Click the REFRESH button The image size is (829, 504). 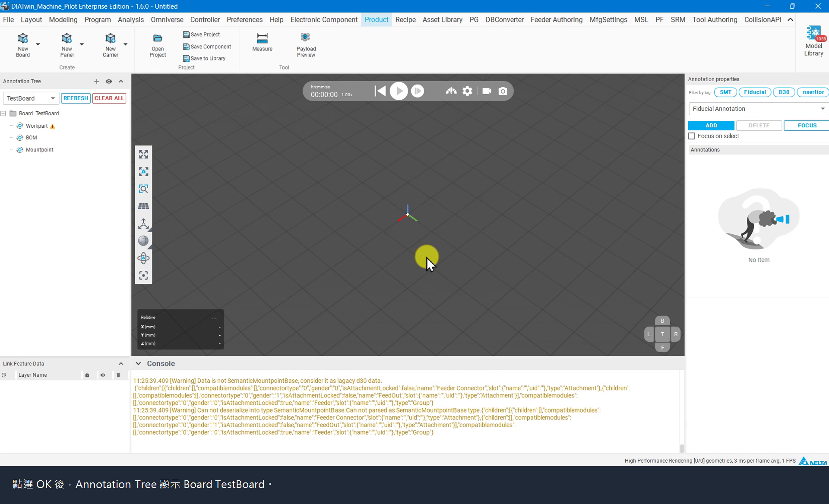(x=76, y=98)
